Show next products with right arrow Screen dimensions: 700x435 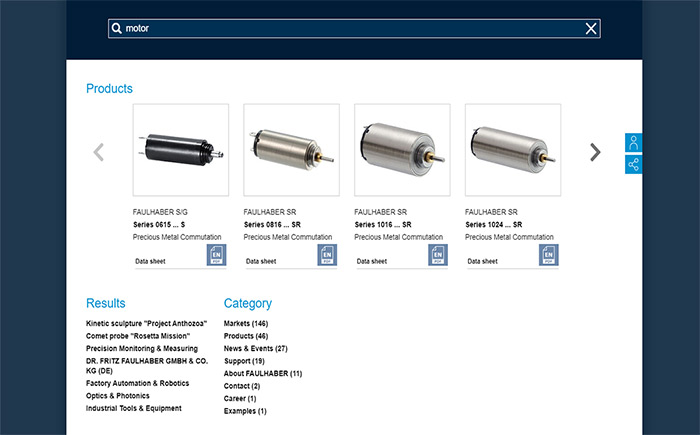595,152
